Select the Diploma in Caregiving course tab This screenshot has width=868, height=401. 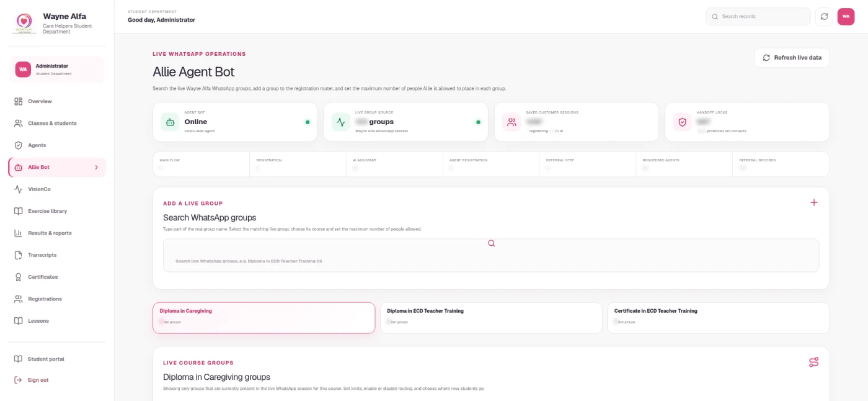point(264,318)
